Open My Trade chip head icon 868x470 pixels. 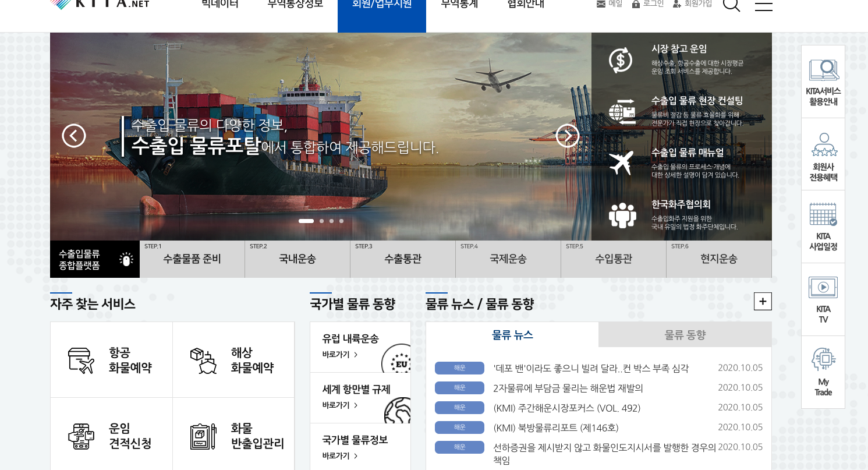[x=824, y=359]
